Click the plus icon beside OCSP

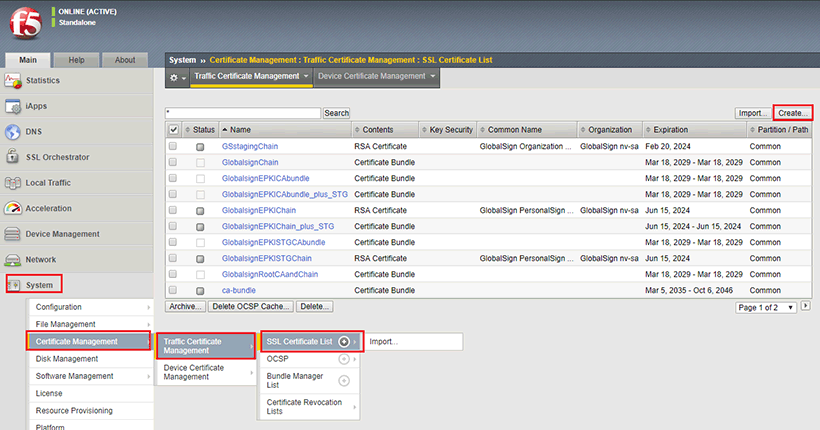[344, 359]
